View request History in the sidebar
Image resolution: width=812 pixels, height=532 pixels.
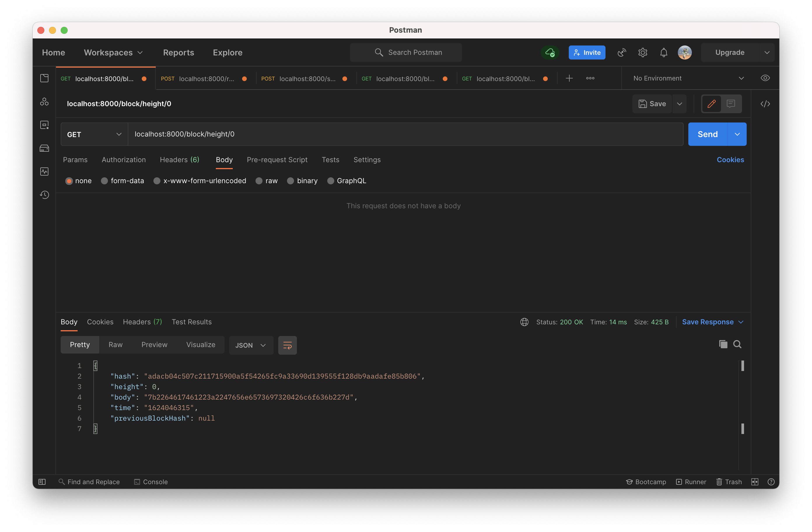coord(44,195)
